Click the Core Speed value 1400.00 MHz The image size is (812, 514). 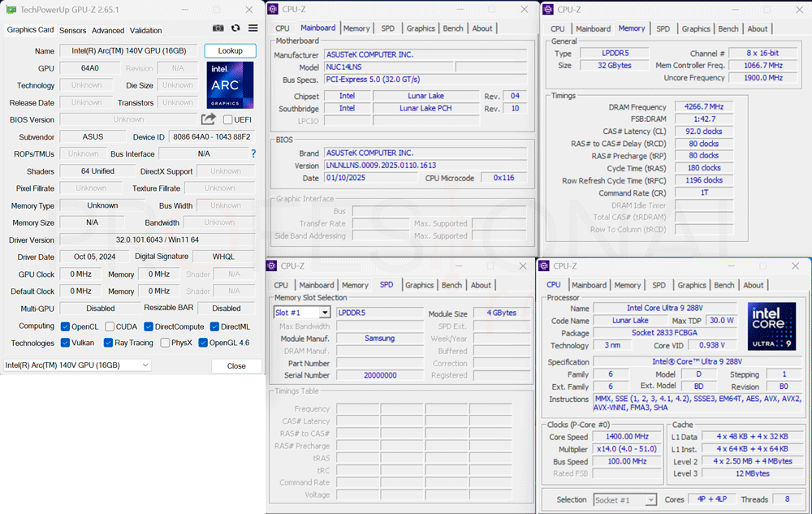[627, 437]
